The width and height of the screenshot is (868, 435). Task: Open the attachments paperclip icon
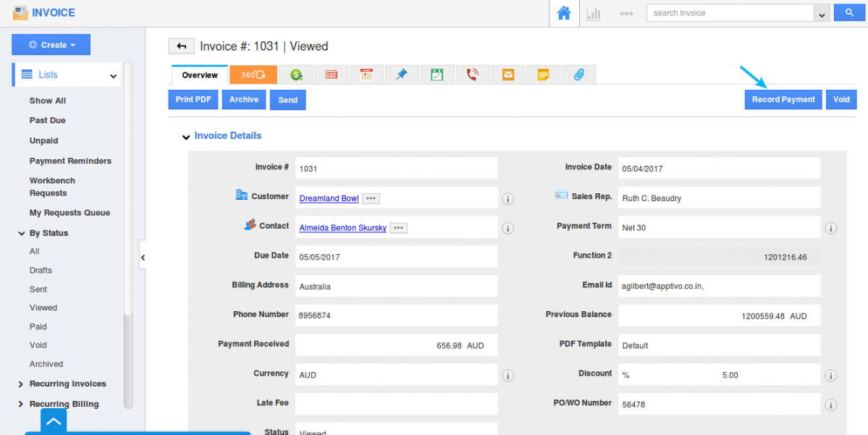578,75
